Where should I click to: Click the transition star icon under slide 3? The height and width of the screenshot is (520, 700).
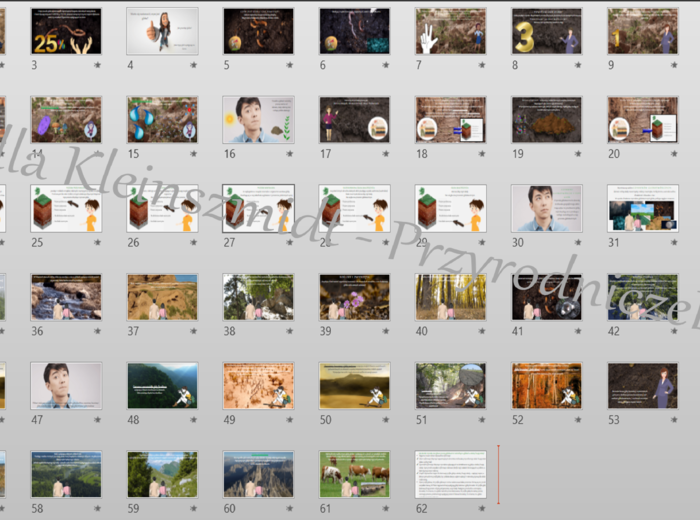(x=98, y=66)
